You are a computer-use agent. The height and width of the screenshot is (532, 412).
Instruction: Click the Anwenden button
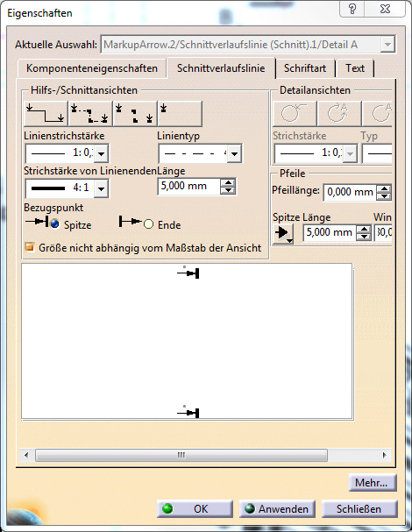click(277, 509)
